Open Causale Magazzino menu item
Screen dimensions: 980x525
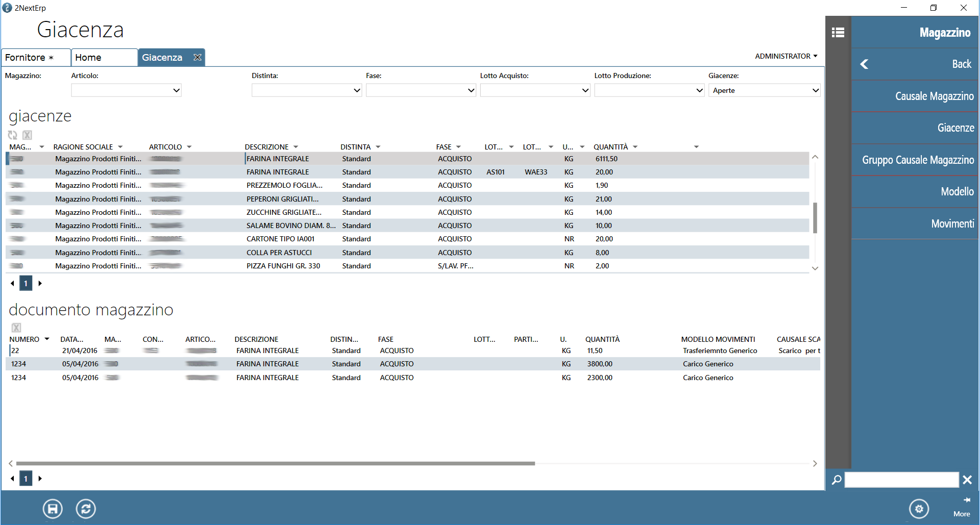(915, 96)
